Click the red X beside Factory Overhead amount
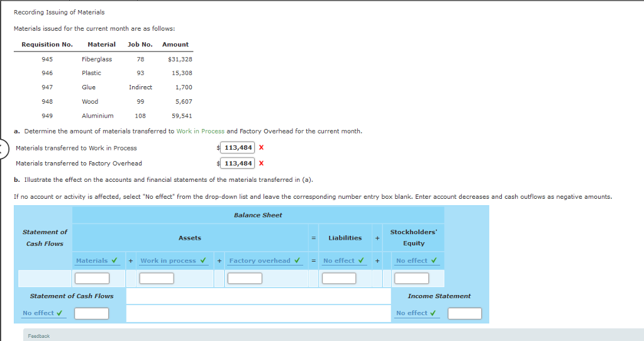Image resolution: width=644 pixels, height=341 pixels. click(261, 164)
